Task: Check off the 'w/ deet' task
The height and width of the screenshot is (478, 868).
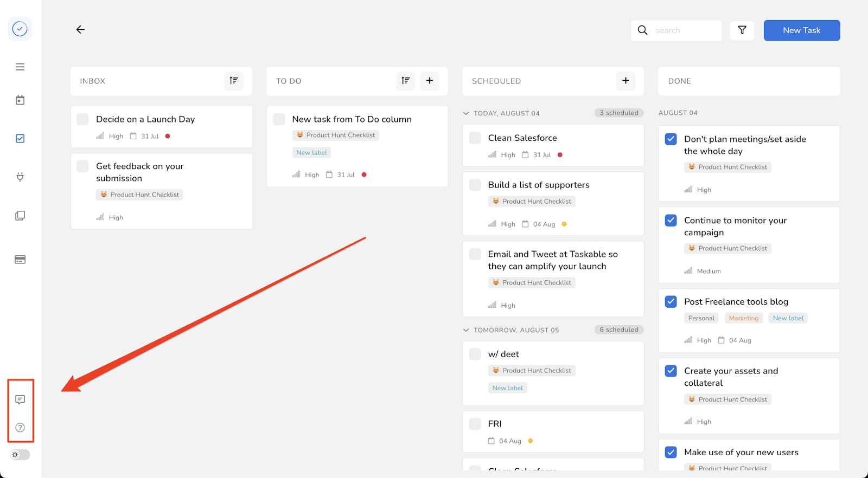Action: pyautogui.click(x=475, y=354)
